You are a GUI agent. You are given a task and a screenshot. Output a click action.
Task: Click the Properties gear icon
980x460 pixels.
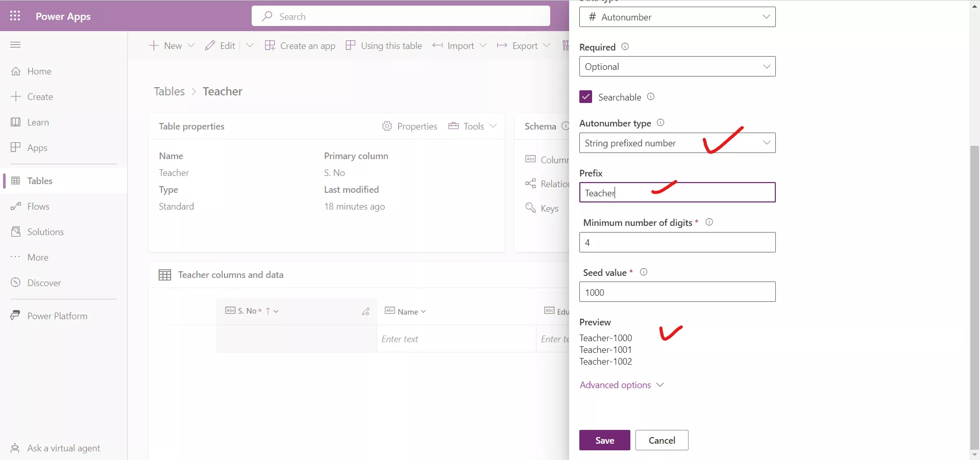pyautogui.click(x=387, y=126)
